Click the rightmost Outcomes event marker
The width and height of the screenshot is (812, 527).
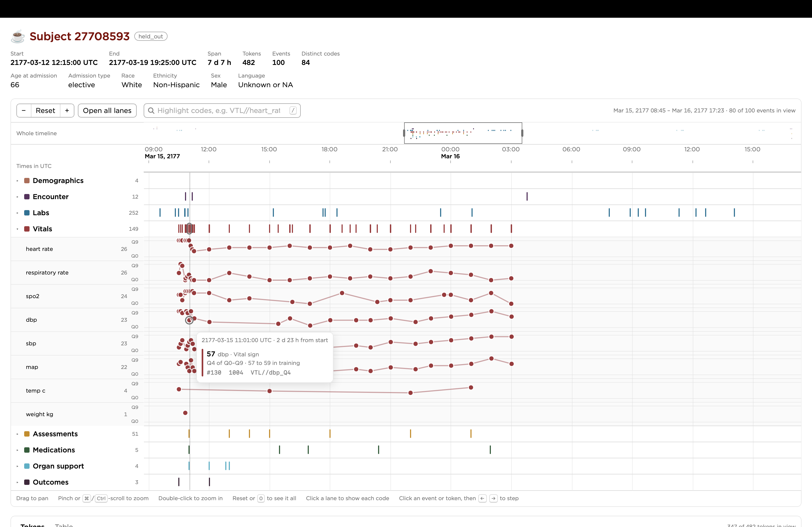click(209, 482)
